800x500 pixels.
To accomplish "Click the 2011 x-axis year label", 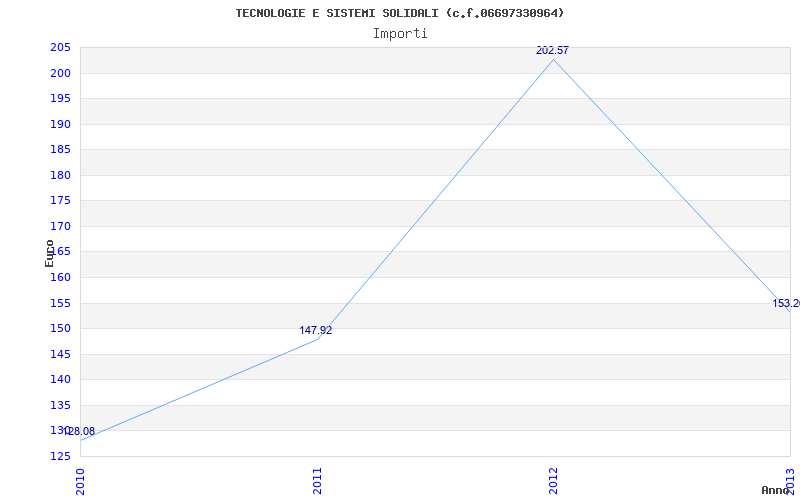I will [x=317, y=480].
